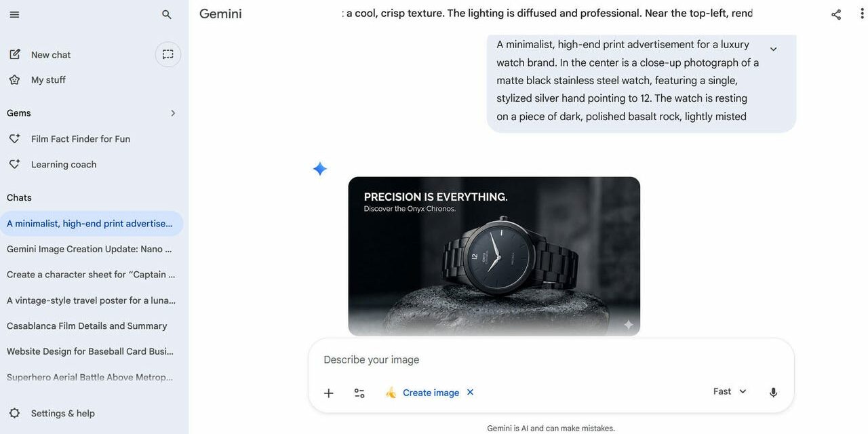Open Settings & help

pos(62,414)
